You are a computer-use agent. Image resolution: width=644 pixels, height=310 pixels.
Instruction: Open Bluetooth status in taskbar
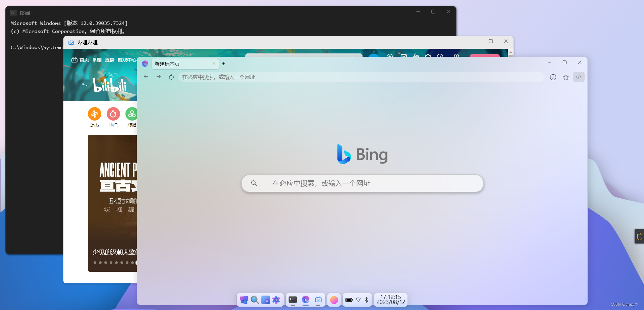(367, 300)
